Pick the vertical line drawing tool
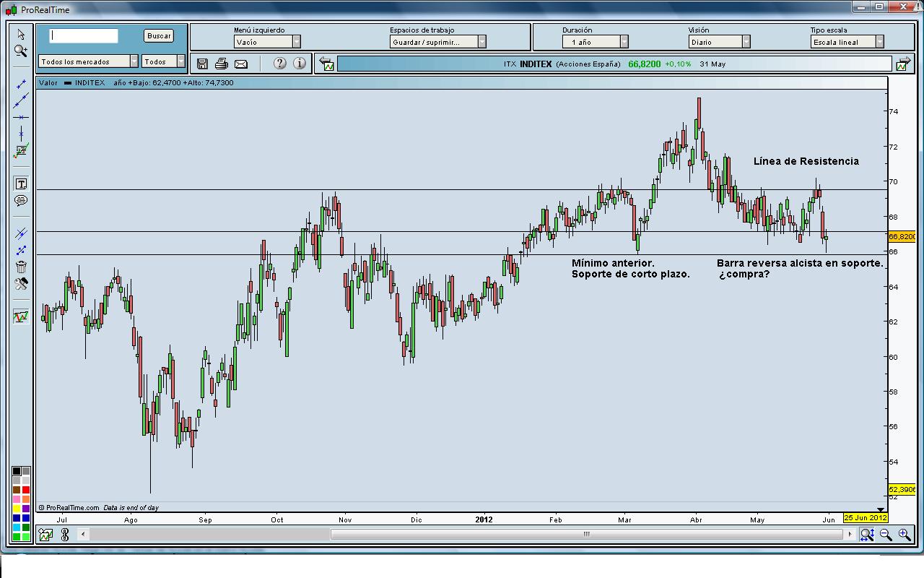 click(21, 134)
